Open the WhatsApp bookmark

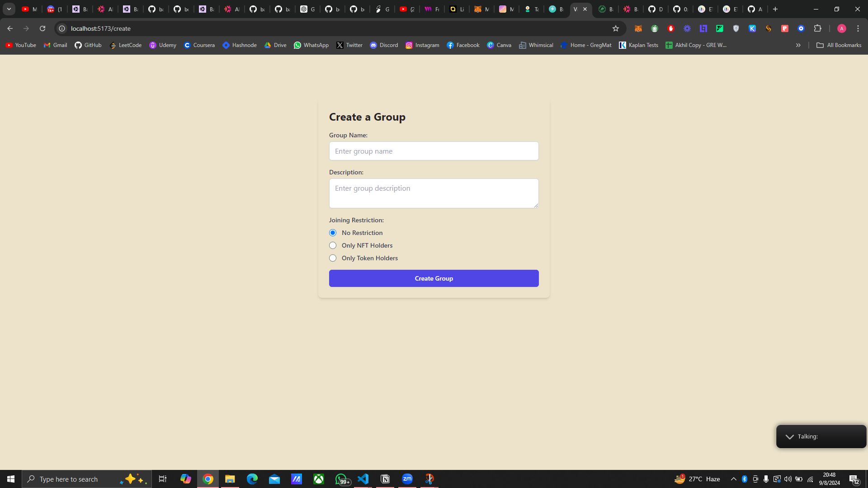point(311,45)
